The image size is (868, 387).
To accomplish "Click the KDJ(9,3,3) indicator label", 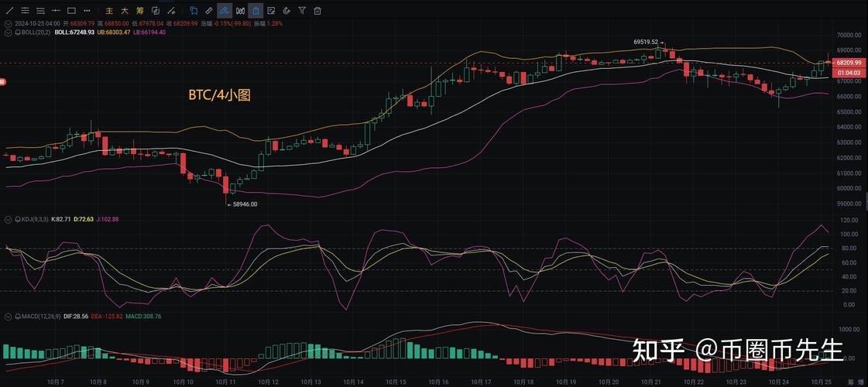I will [33, 220].
